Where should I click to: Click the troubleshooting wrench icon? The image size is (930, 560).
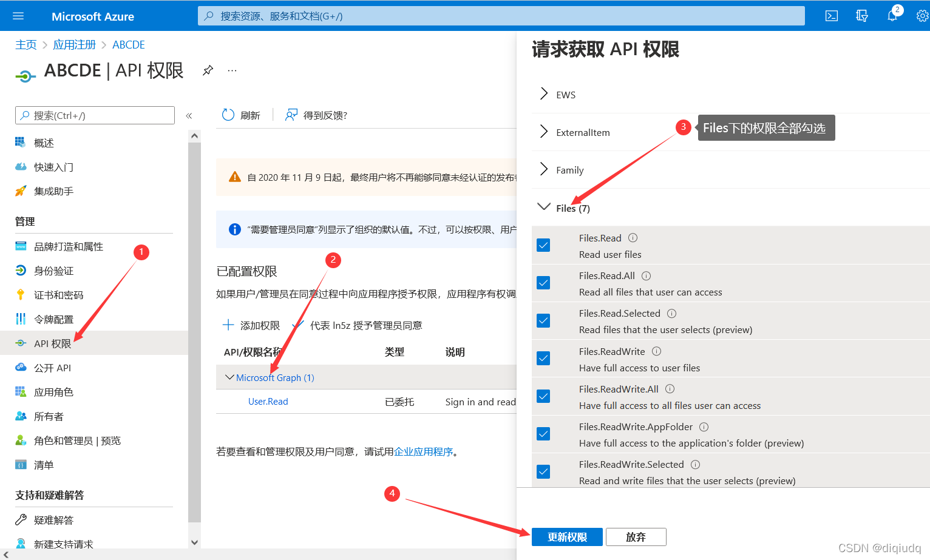(21, 519)
